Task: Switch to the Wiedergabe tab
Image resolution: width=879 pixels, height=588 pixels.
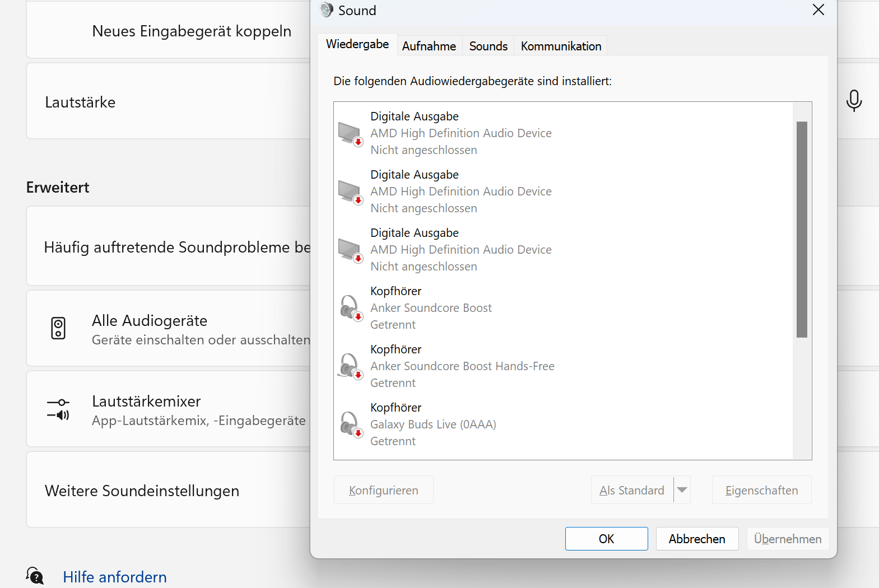Action: 357,44
